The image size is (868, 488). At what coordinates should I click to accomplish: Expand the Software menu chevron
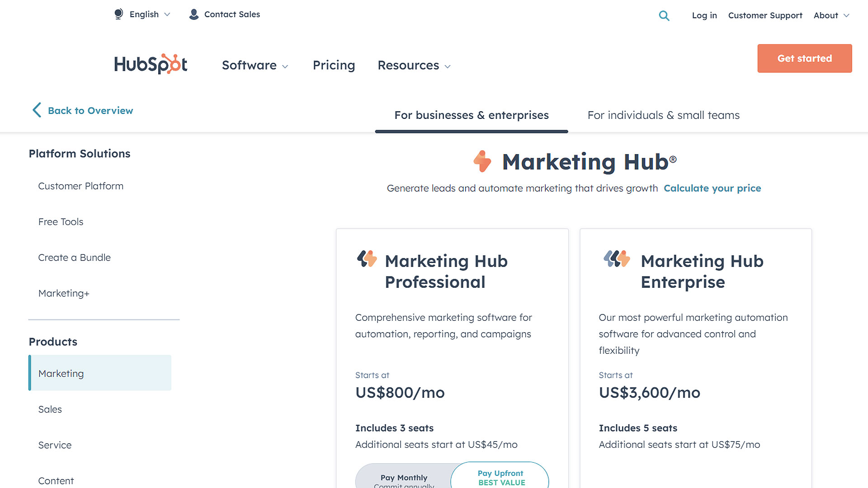pyautogui.click(x=285, y=66)
